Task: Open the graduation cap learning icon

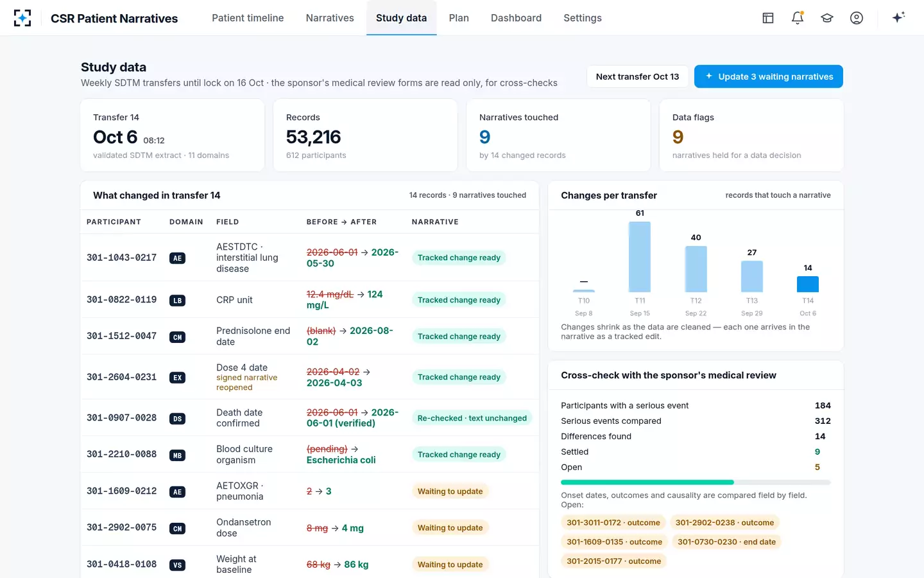Action: 827,18
